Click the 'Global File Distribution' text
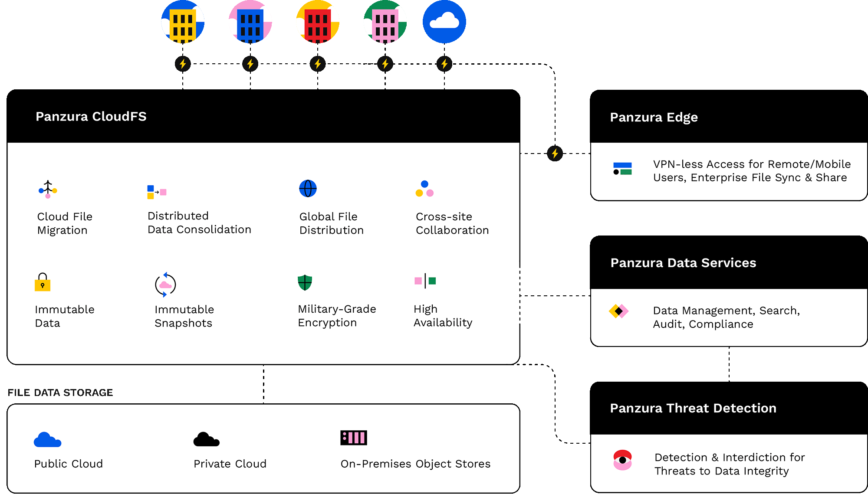 [x=332, y=223]
